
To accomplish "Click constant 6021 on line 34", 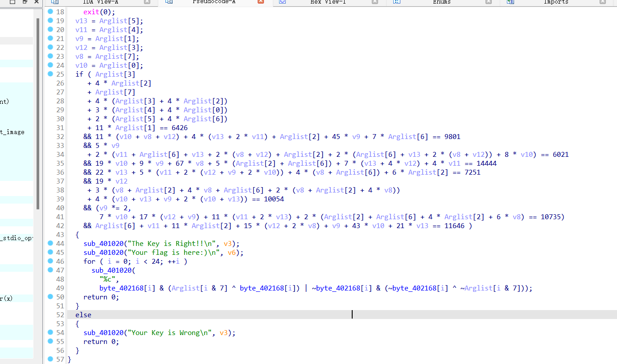I will (560, 155).
